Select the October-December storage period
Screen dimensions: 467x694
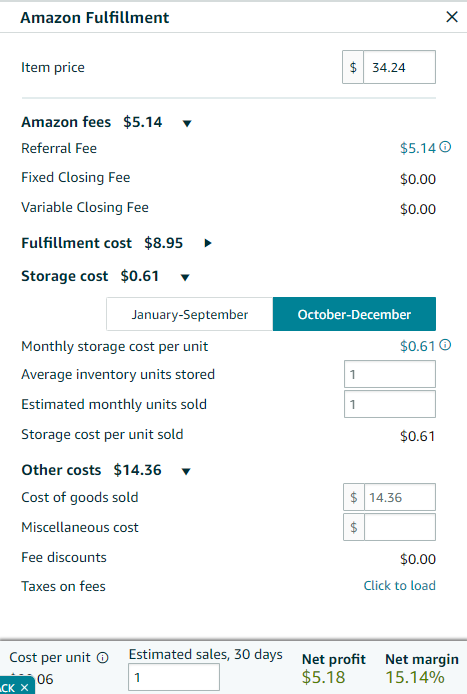click(x=354, y=314)
